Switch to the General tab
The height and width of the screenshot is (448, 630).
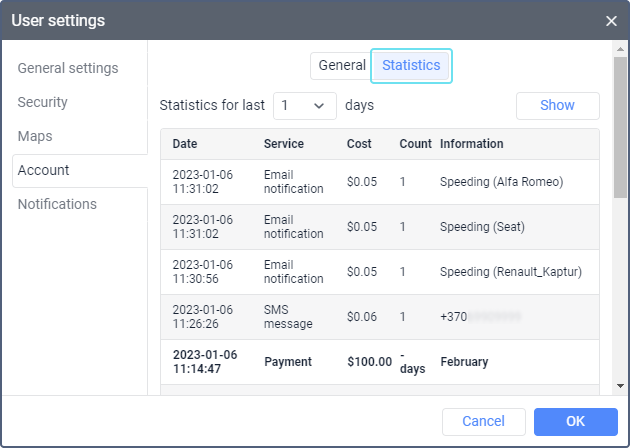coord(341,65)
